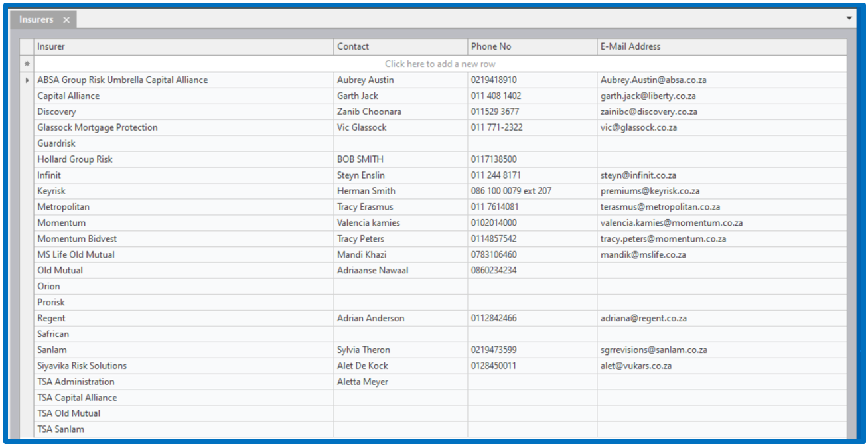The width and height of the screenshot is (868, 448).
Task: Click here to add a new row
Action: (440, 64)
